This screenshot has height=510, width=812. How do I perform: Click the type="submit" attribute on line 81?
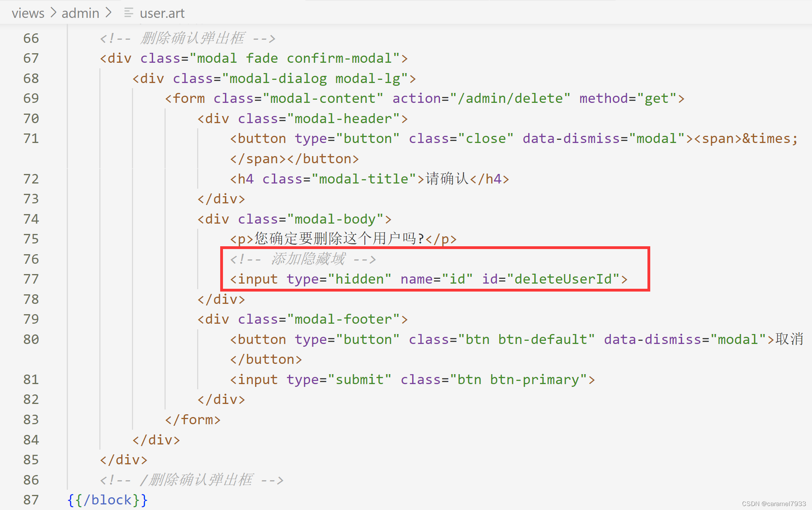339,379
